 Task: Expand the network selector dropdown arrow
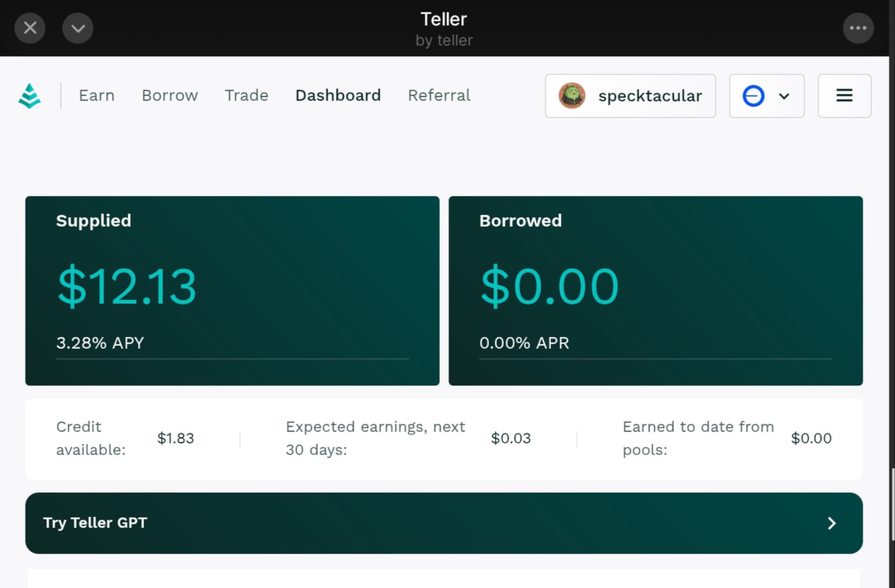(784, 96)
